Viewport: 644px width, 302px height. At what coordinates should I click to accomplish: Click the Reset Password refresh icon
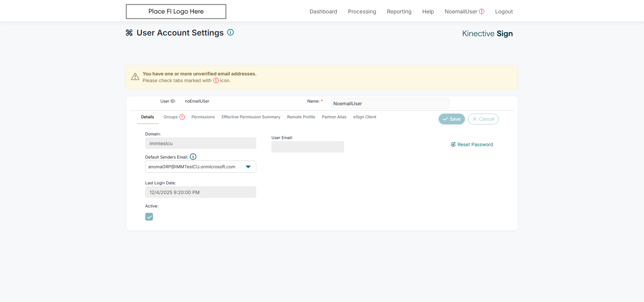tap(453, 144)
